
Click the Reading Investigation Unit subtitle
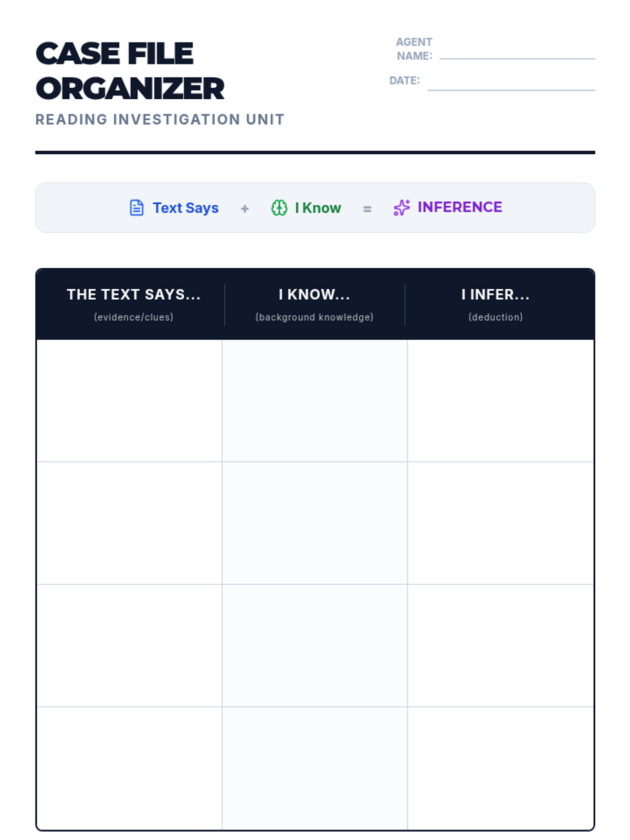160,120
